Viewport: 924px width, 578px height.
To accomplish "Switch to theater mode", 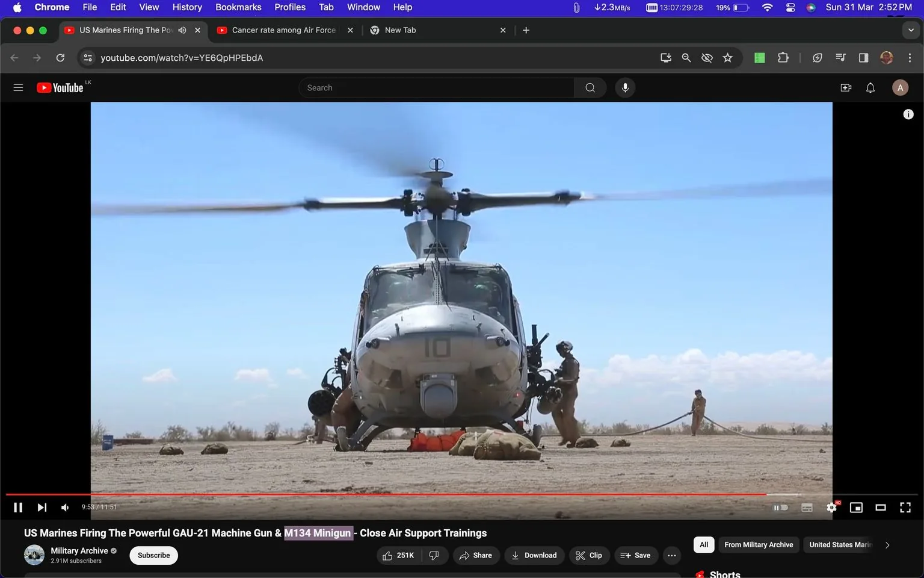I will [881, 507].
